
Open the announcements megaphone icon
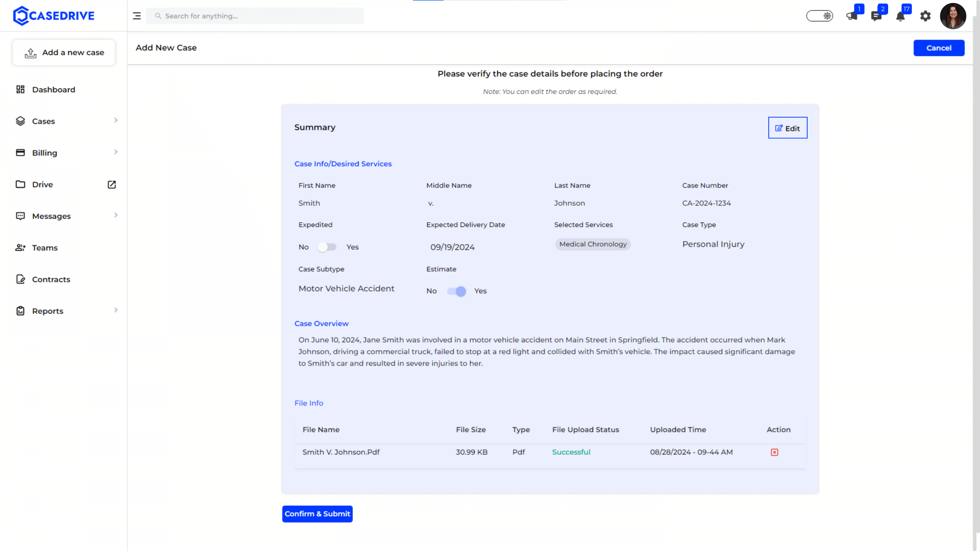pos(851,16)
